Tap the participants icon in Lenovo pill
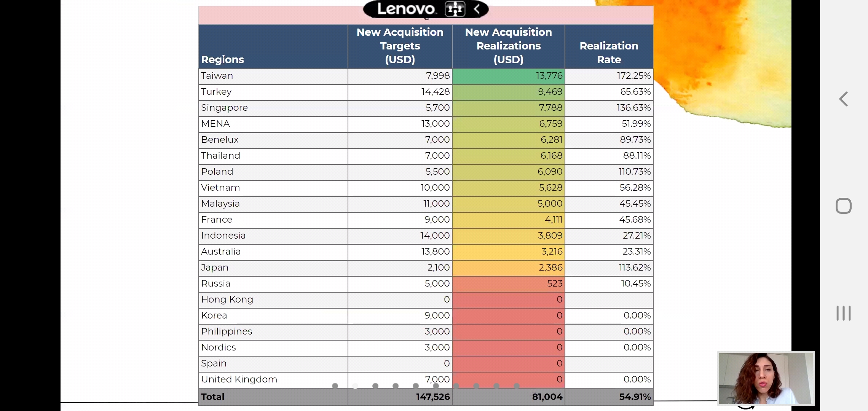The width and height of the screenshot is (868, 411). 455,9
